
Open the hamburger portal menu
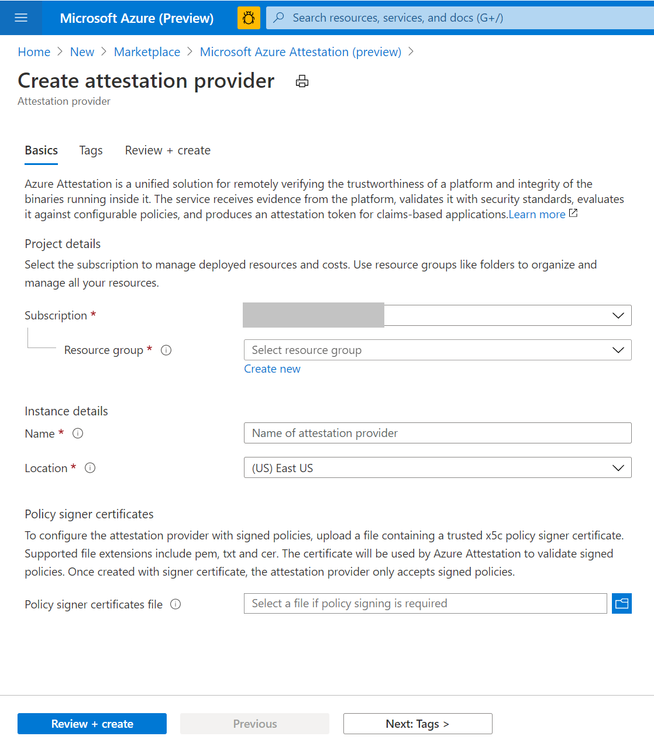pyautogui.click(x=21, y=18)
